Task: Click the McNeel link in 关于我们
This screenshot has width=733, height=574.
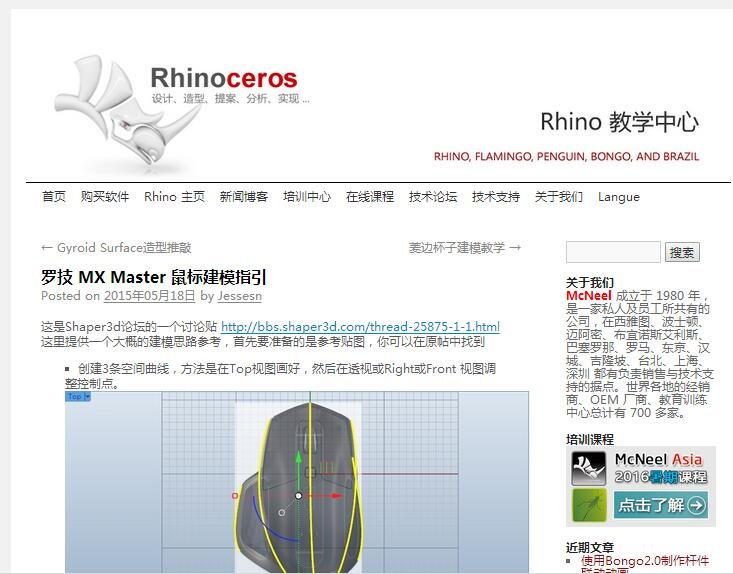Action: tap(589, 296)
